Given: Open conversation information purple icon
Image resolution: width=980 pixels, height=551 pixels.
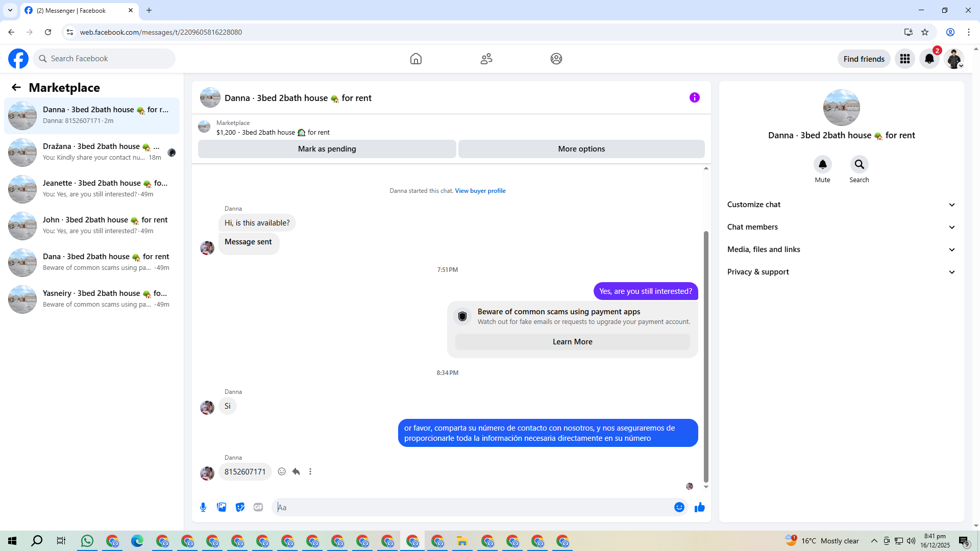Looking at the screenshot, I should point(695,97).
